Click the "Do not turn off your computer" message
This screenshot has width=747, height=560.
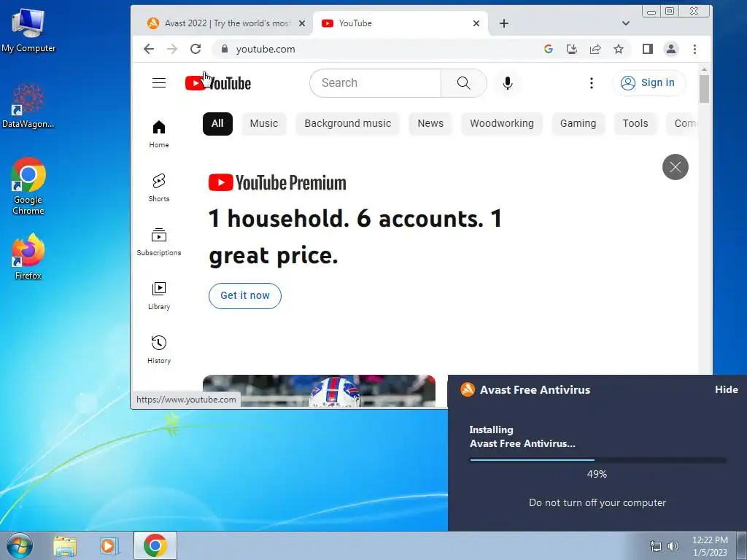(597, 502)
